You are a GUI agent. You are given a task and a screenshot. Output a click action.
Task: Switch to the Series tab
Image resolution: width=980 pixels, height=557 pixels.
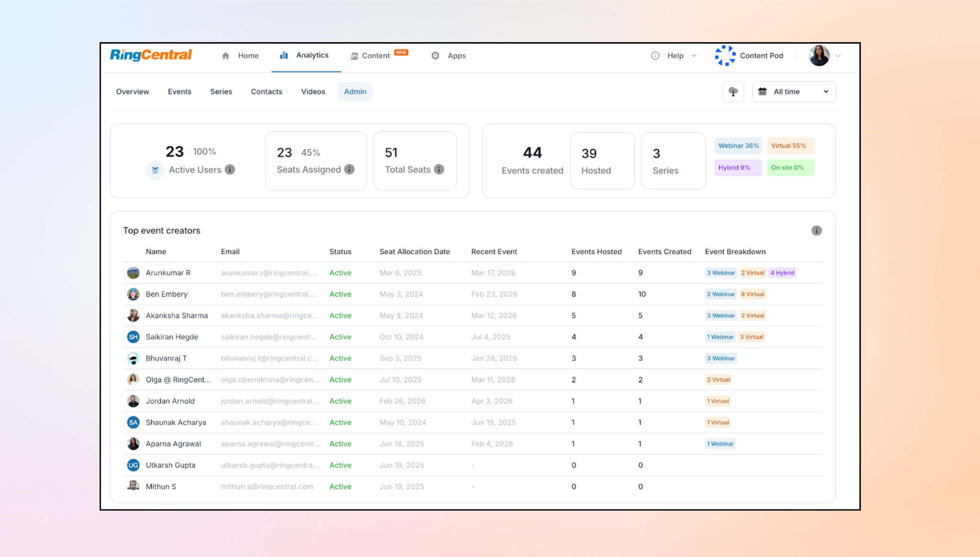click(x=221, y=91)
